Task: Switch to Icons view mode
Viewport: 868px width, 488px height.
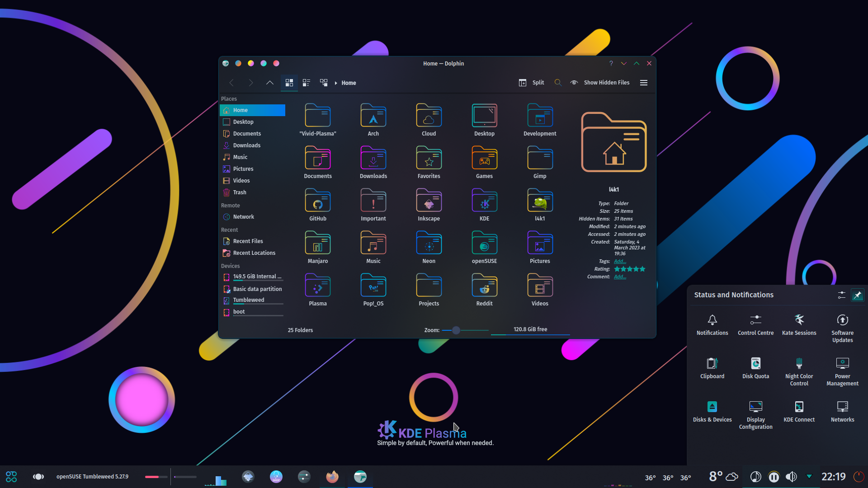Action: point(289,83)
